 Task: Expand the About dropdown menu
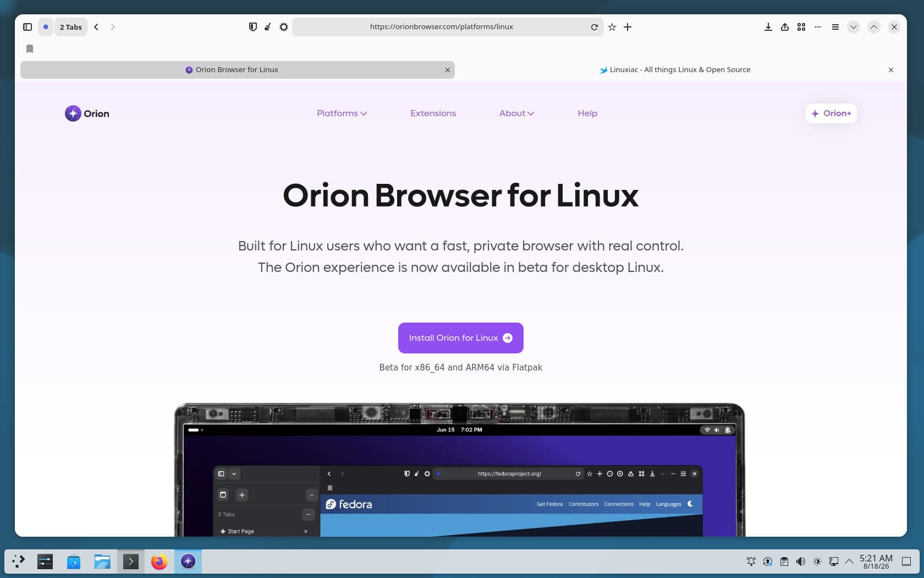[516, 113]
